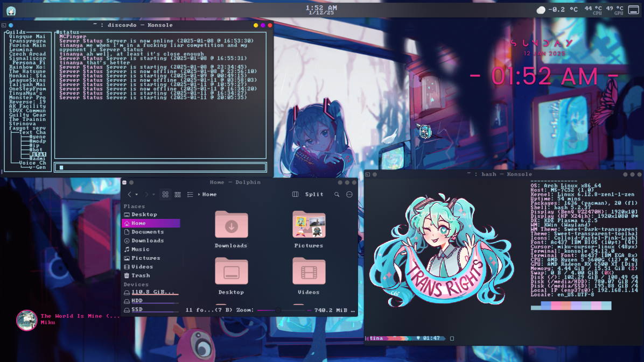644x362 pixels.
Task: Switch Dolphin to Details view mode
Action: (190, 195)
